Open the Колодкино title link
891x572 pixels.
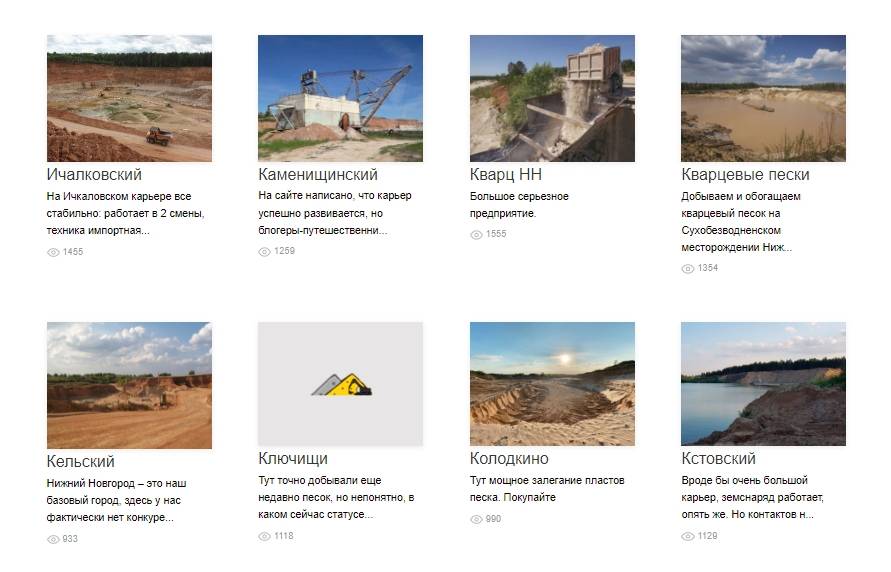(x=509, y=458)
